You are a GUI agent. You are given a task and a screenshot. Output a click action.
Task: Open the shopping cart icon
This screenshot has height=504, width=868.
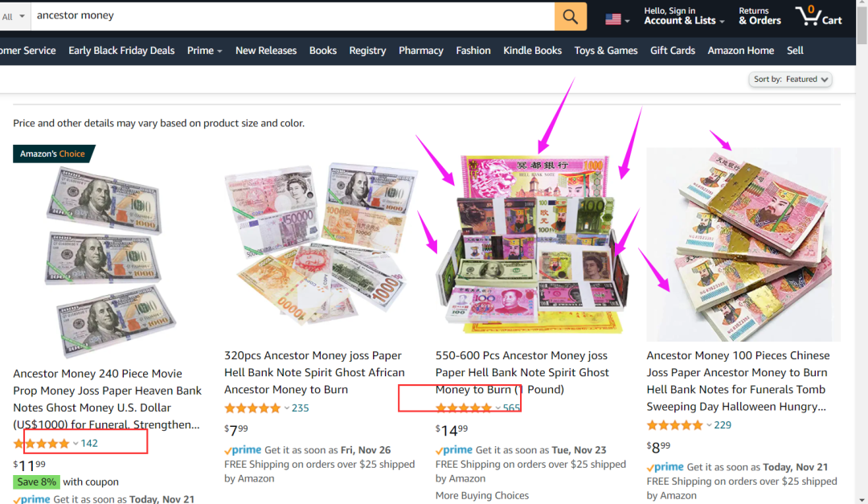(819, 16)
